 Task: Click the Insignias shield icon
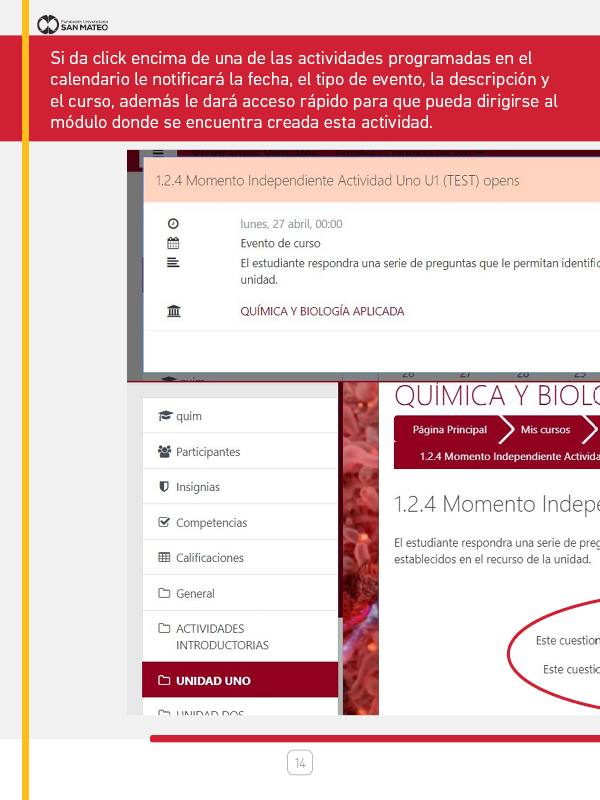[x=164, y=487]
